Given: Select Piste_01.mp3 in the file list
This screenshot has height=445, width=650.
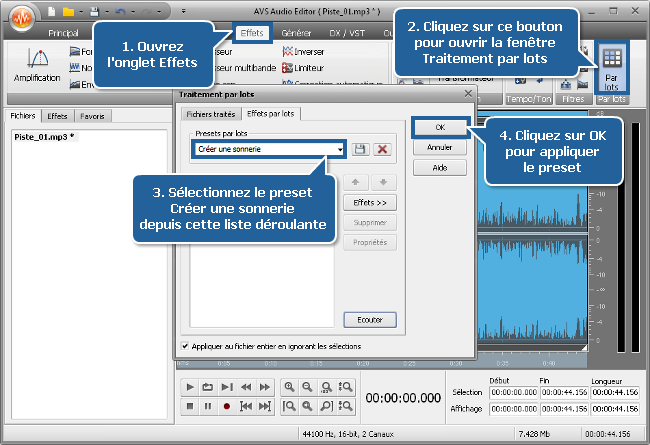Looking at the screenshot, I should [x=44, y=137].
